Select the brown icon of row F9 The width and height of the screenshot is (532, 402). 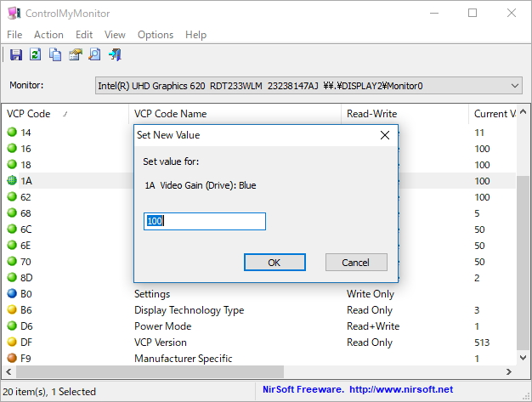click(x=12, y=358)
